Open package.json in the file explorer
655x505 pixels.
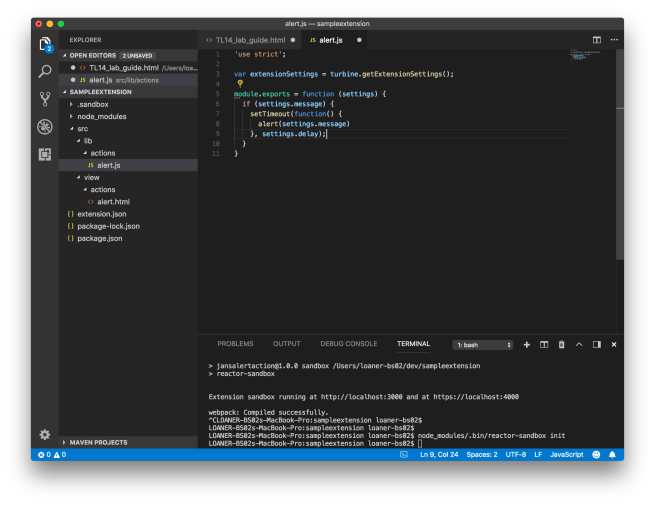(100, 238)
